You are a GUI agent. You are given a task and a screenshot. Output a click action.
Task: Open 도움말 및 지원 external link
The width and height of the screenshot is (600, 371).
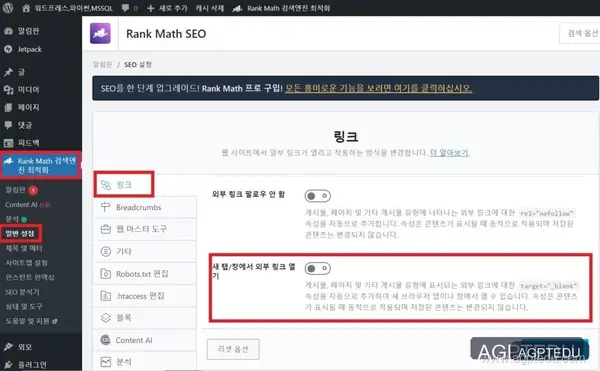31,321
